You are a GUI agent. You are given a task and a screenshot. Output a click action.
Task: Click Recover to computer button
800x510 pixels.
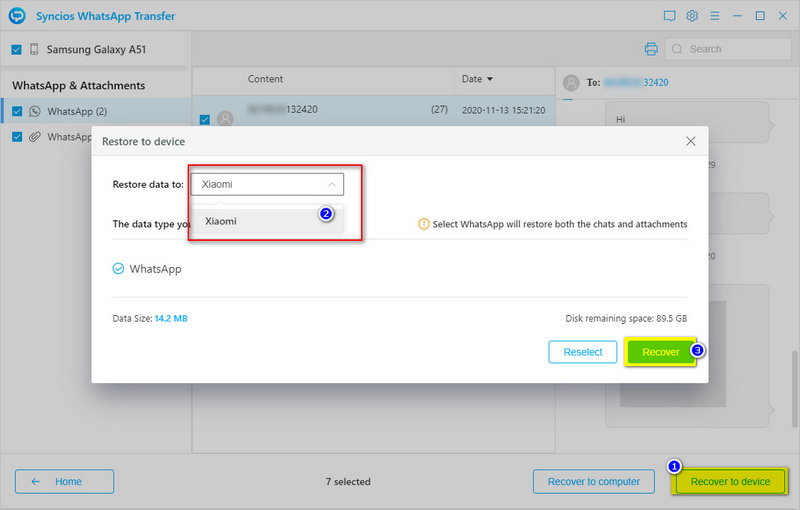594,481
